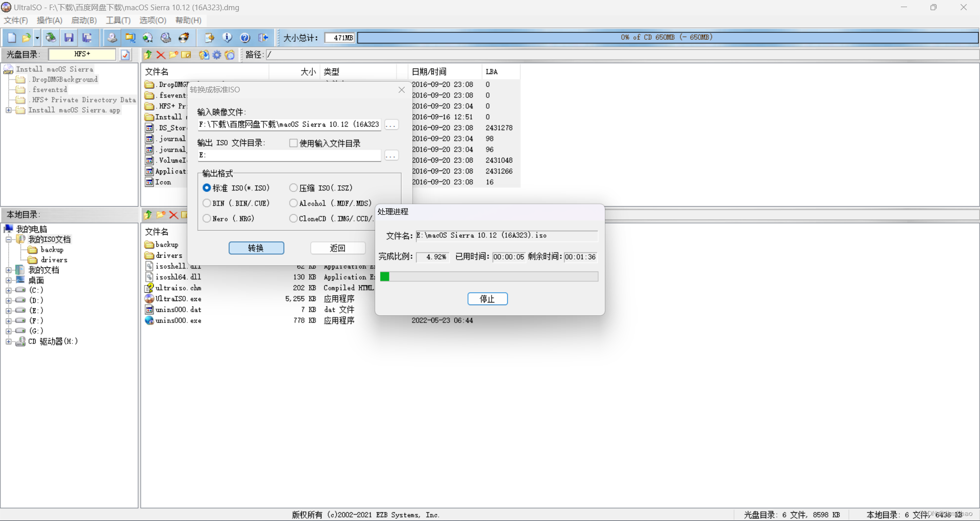Select the CloneCD (.IMG/.CCD) radio button
The image size is (980, 521).
tap(293, 218)
